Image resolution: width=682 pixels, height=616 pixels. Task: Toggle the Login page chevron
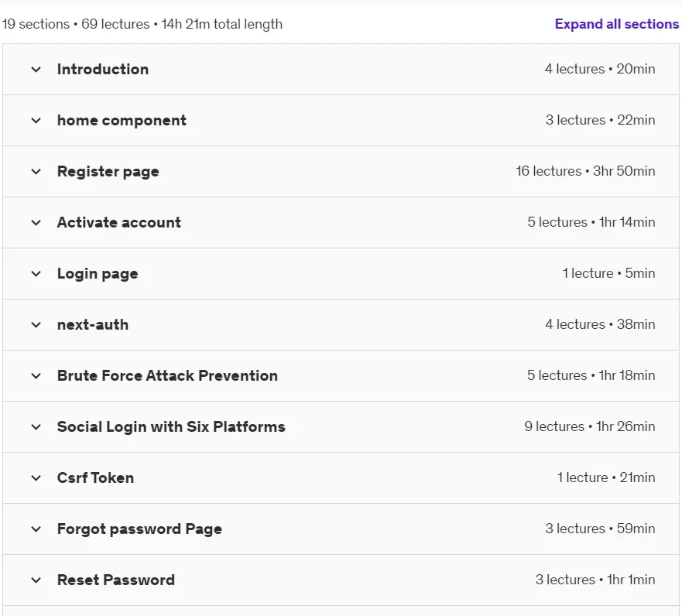click(36, 274)
